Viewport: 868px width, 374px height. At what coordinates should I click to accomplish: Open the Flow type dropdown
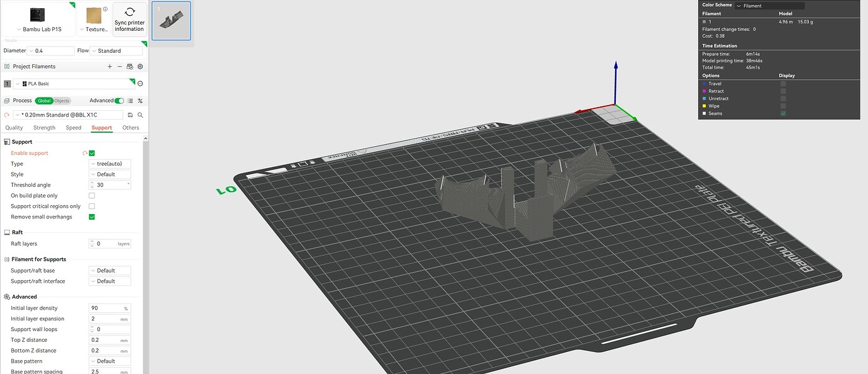pos(116,51)
